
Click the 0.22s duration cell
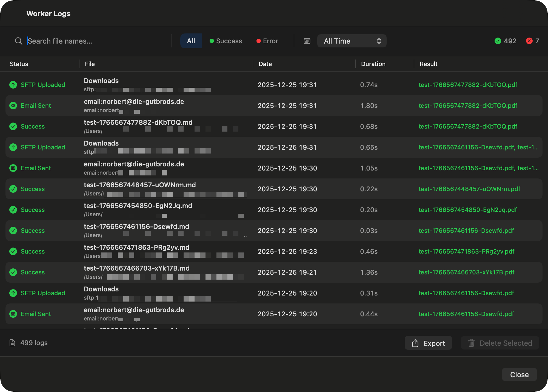click(369, 189)
